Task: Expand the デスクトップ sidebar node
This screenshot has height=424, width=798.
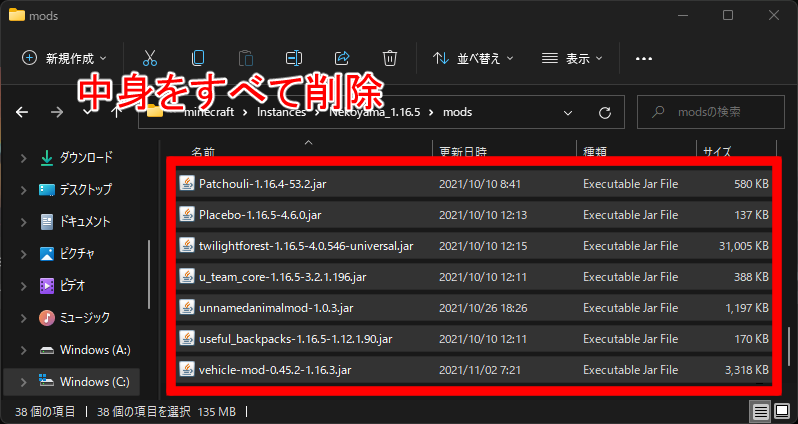Action: 23,190
